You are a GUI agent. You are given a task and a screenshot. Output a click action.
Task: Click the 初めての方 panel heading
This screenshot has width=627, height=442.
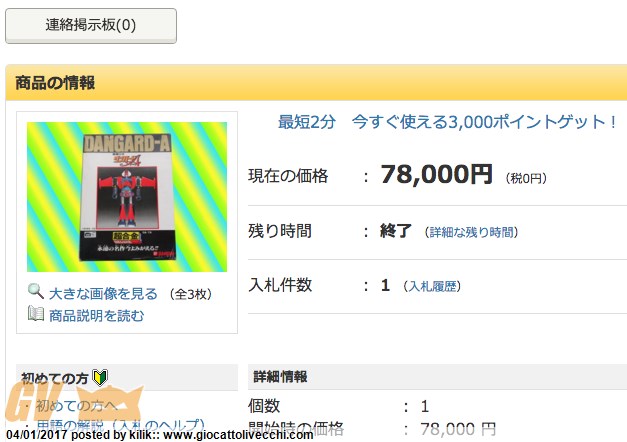pyautogui.click(x=54, y=378)
